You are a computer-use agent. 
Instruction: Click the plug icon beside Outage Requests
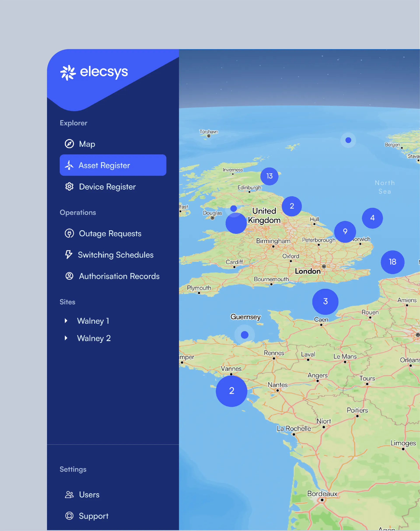coord(69,233)
